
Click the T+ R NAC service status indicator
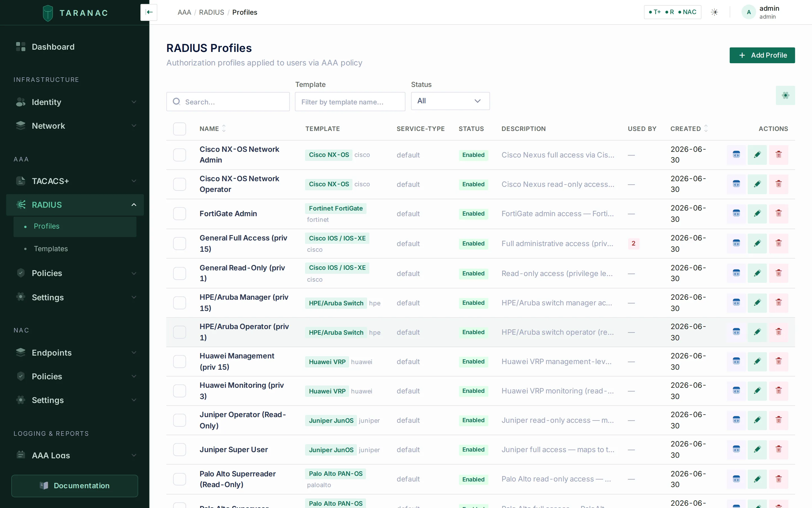coord(672,12)
